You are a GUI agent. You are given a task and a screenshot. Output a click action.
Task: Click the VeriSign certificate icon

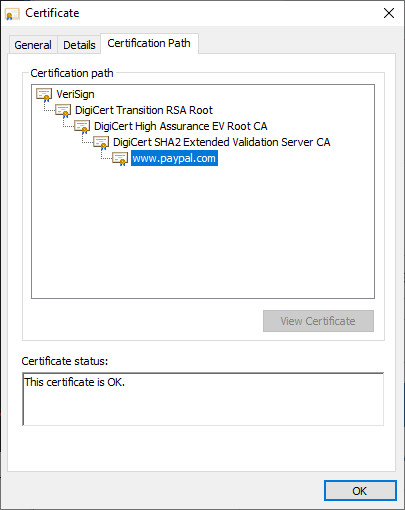pyautogui.click(x=44, y=95)
